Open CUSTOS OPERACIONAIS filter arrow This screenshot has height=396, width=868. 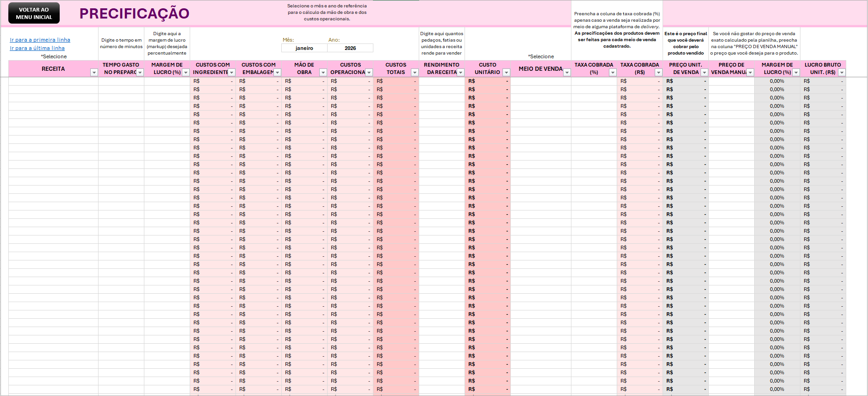pos(369,73)
